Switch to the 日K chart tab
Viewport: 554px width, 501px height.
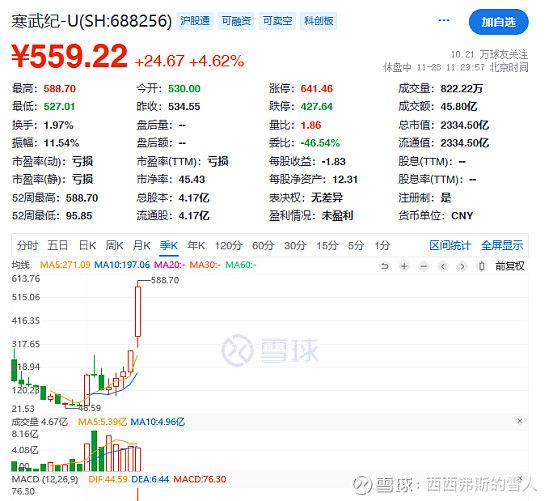coord(87,245)
